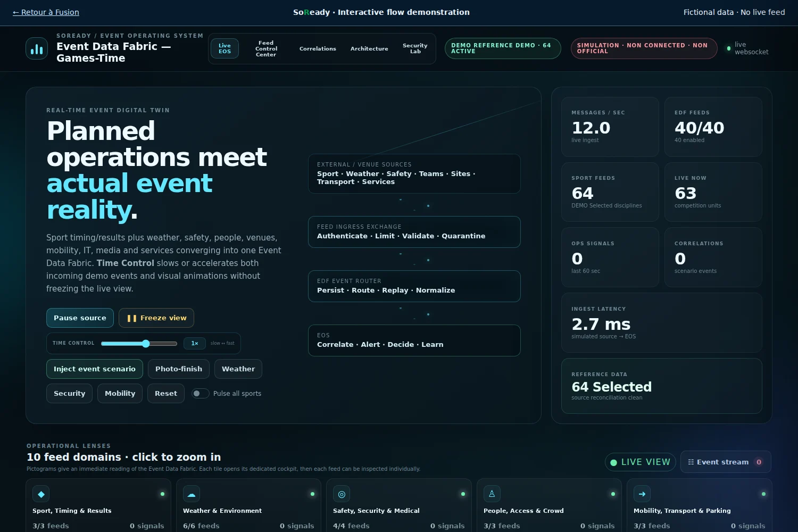The width and height of the screenshot is (798, 532).
Task: Click the Simulation Non Connected badge
Action: [644, 48]
